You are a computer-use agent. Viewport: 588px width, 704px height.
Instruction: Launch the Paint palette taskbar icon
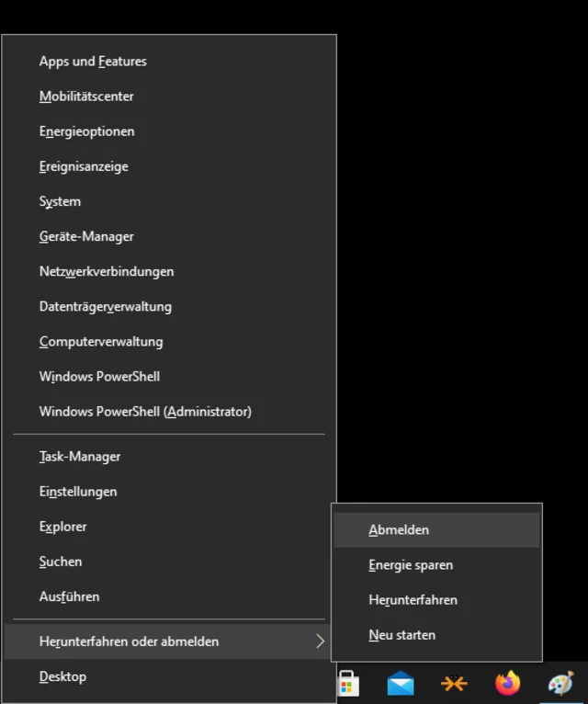[560, 684]
